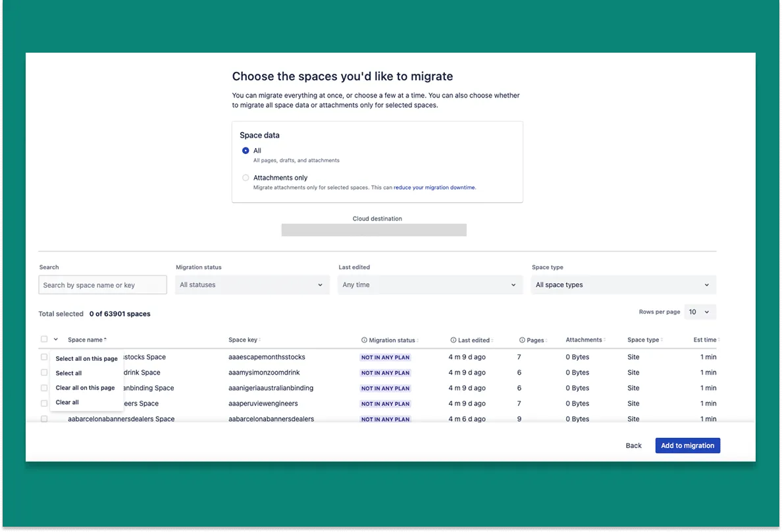The width and height of the screenshot is (782, 532).
Task: Choose Attachments only radio option
Action: (246, 178)
